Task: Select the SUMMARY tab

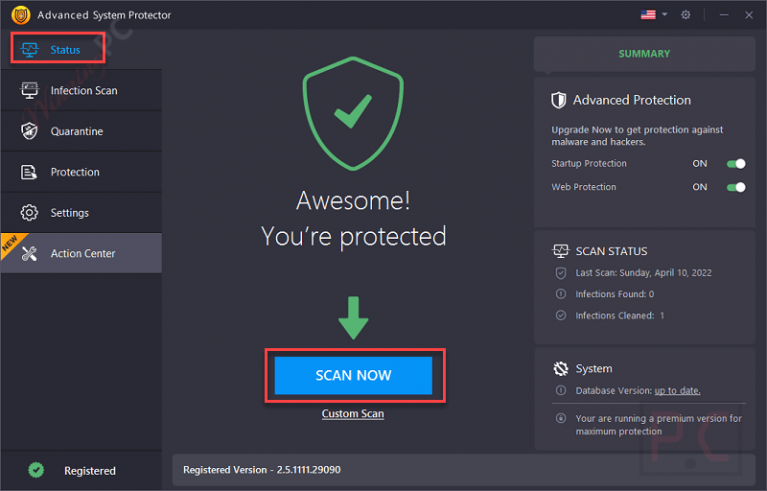Action: point(644,54)
